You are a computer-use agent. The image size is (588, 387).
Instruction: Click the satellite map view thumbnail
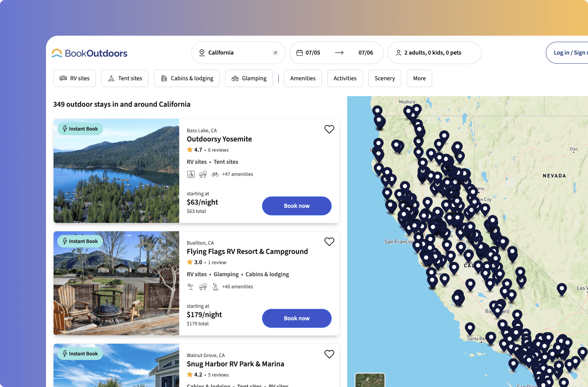pyautogui.click(x=370, y=380)
